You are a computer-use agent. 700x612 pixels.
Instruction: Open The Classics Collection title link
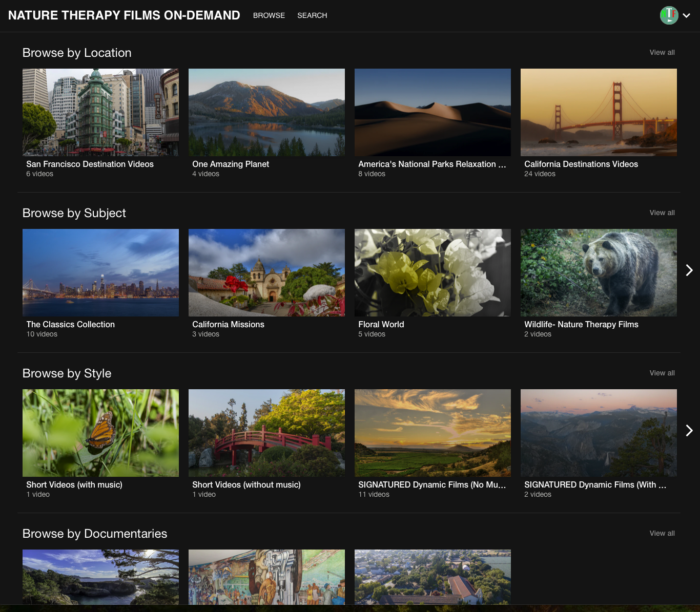coord(70,324)
